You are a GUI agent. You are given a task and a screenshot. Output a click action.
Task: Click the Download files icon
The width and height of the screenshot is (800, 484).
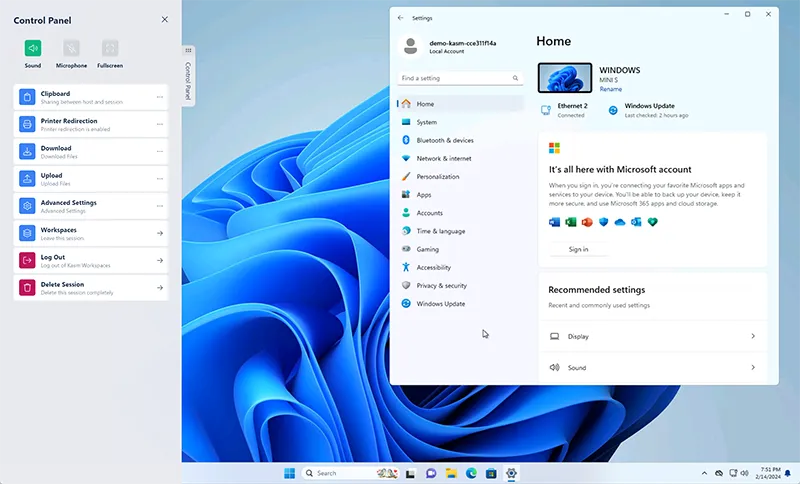tap(27, 151)
